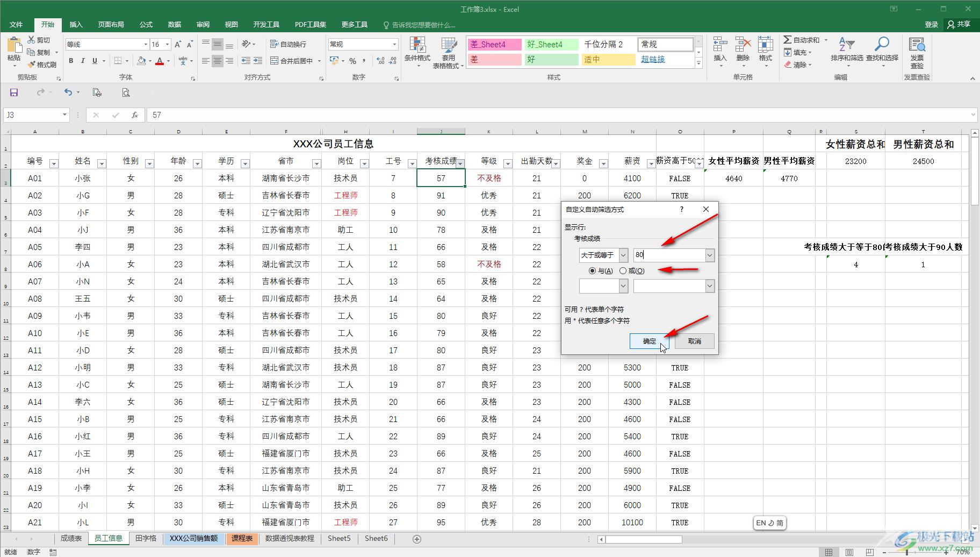Image resolution: width=980 pixels, height=557 pixels.
Task: Open help with the dialog ? button
Action: [x=682, y=209]
